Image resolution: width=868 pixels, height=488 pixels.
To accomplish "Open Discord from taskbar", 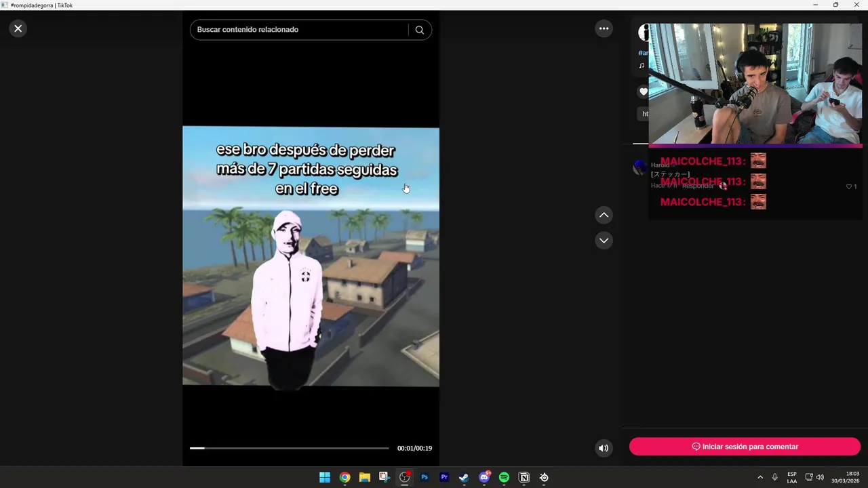I will tap(484, 477).
